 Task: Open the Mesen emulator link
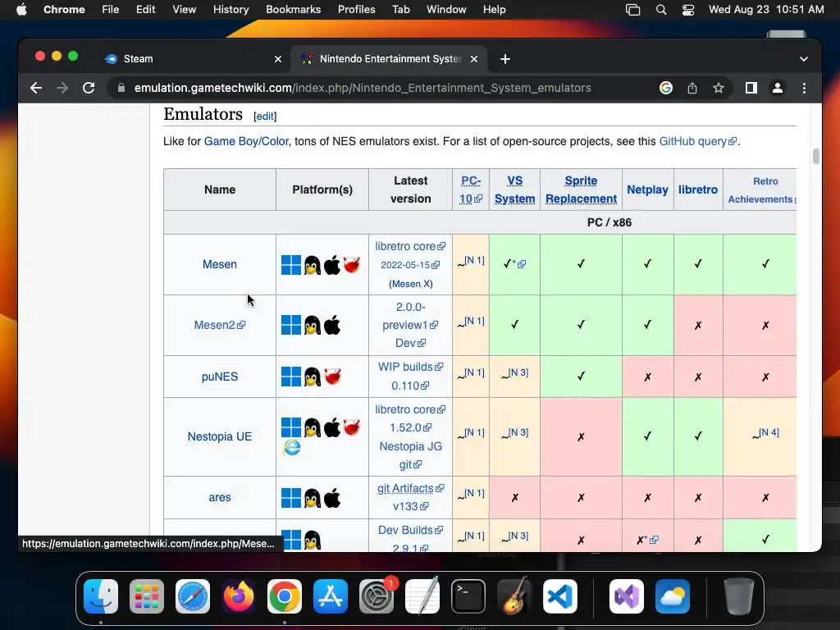pos(220,264)
